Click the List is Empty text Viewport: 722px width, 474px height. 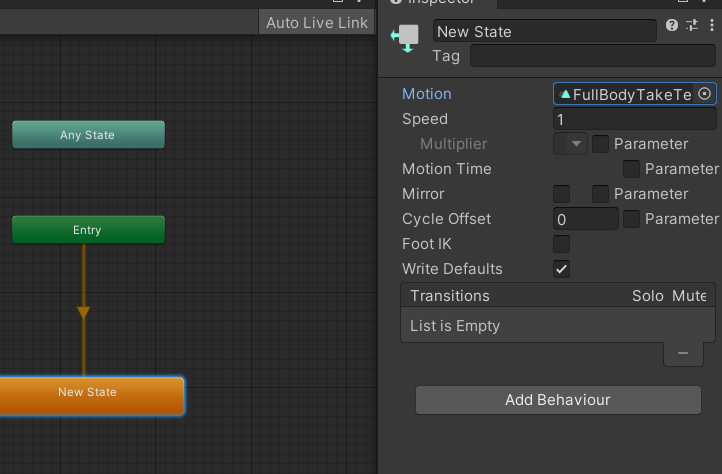point(455,326)
